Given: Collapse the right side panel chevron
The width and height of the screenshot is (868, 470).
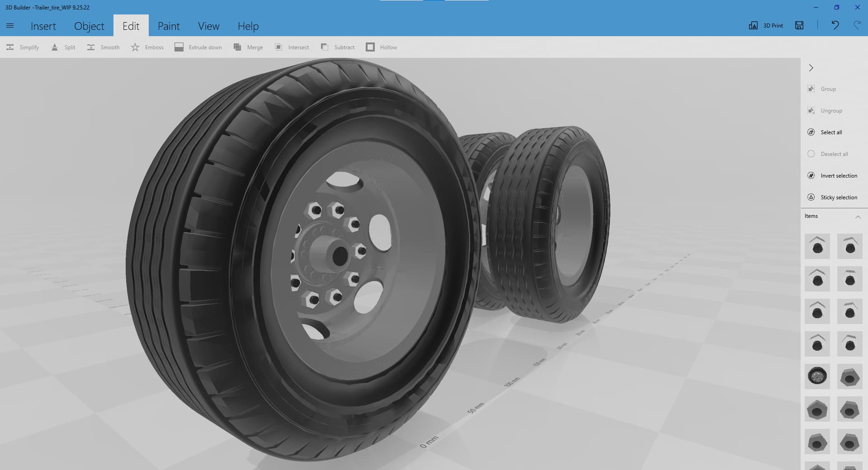Looking at the screenshot, I should tap(811, 68).
